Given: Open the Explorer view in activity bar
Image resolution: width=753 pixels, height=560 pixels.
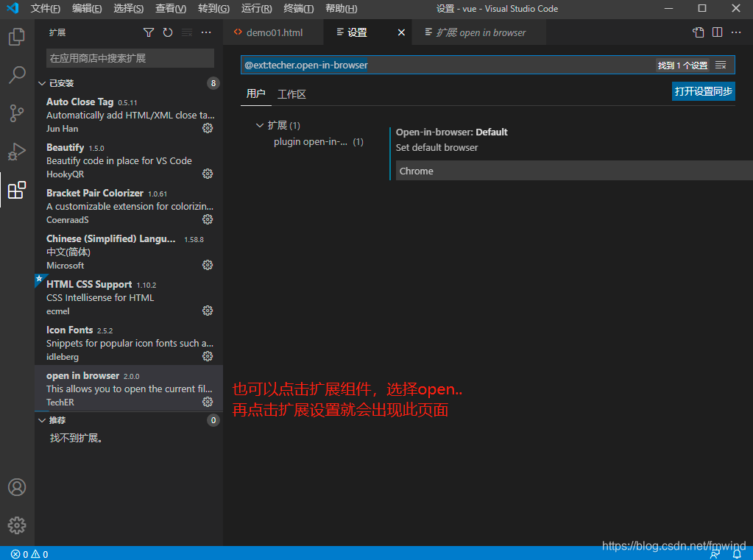Looking at the screenshot, I should pyautogui.click(x=17, y=37).
